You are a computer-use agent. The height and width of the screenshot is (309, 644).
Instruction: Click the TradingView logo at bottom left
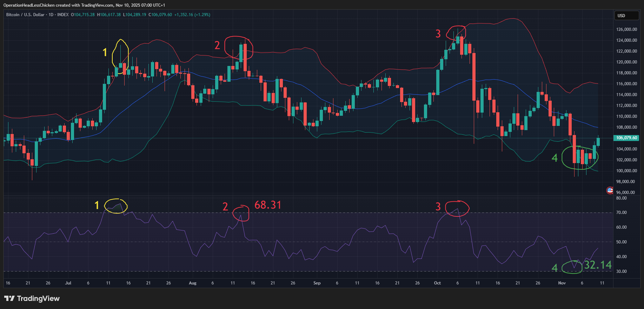pyautogui.click(x=32, y=298)
